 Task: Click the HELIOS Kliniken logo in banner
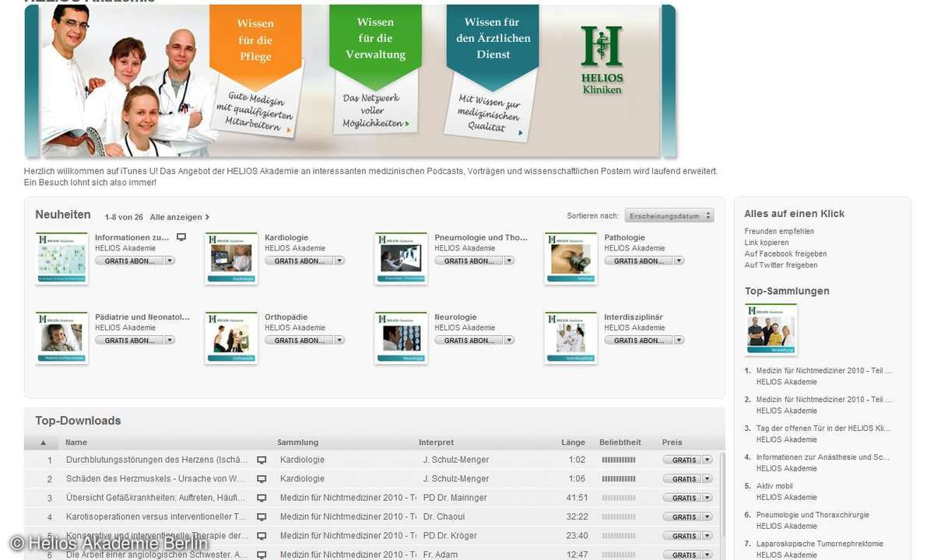coord(602,60)
